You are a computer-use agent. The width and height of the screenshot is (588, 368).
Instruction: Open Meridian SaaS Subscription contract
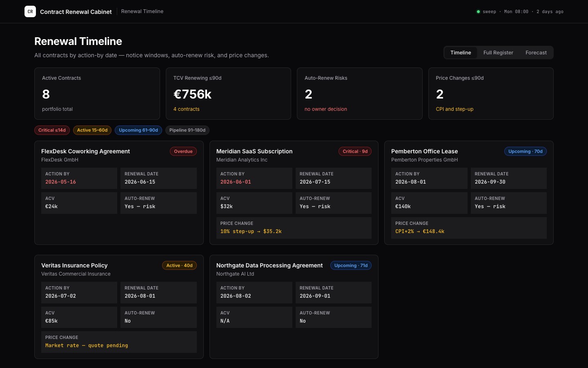(294, 193)
